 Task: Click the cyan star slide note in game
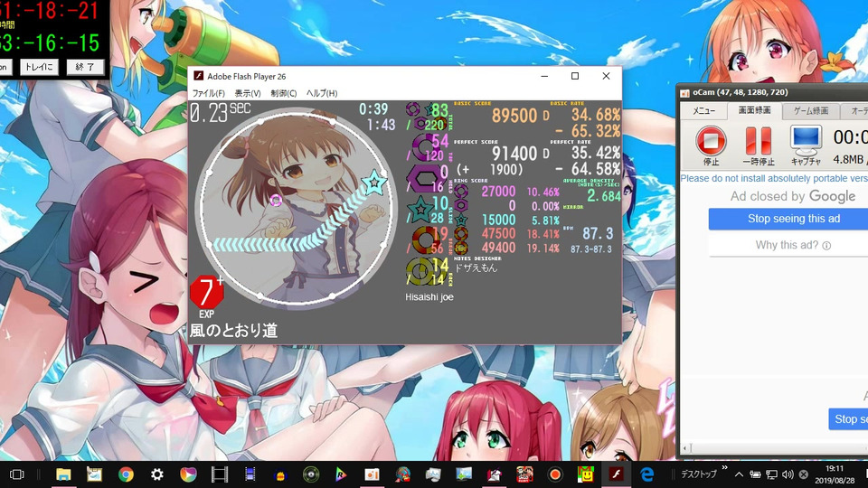[373, 182]
